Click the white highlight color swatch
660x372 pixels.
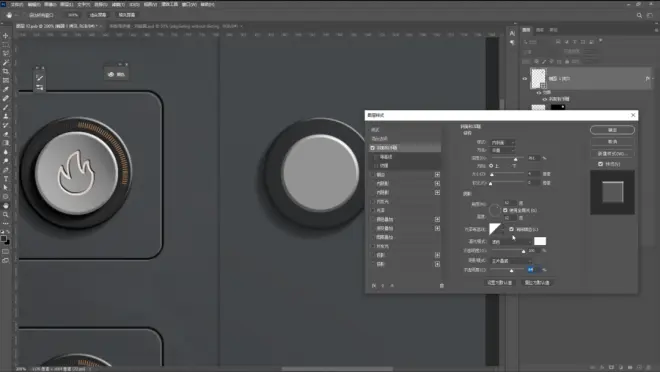coord(540,241)
